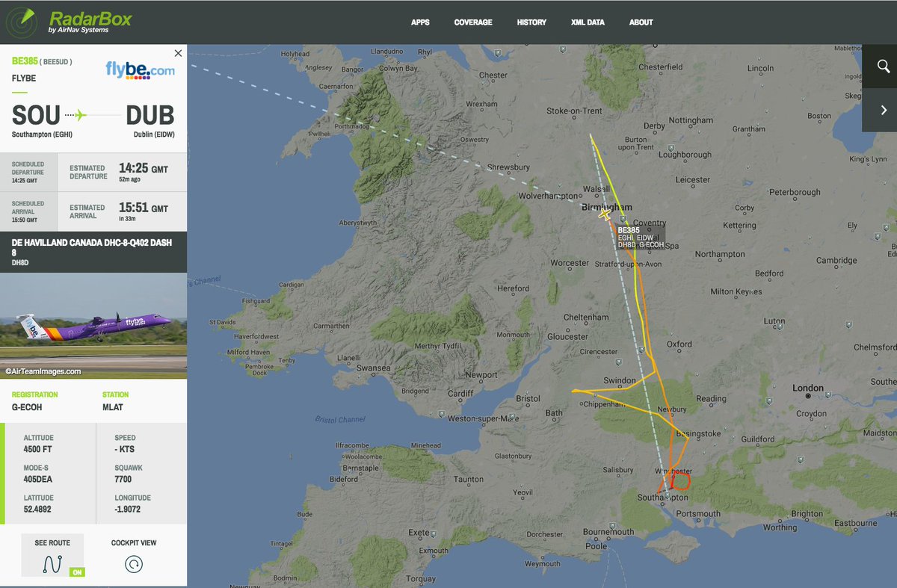Image resolution: width=897 pixels, height=588 pixels.
Task: Open the ABOUT menu
Action: point(641,22)
